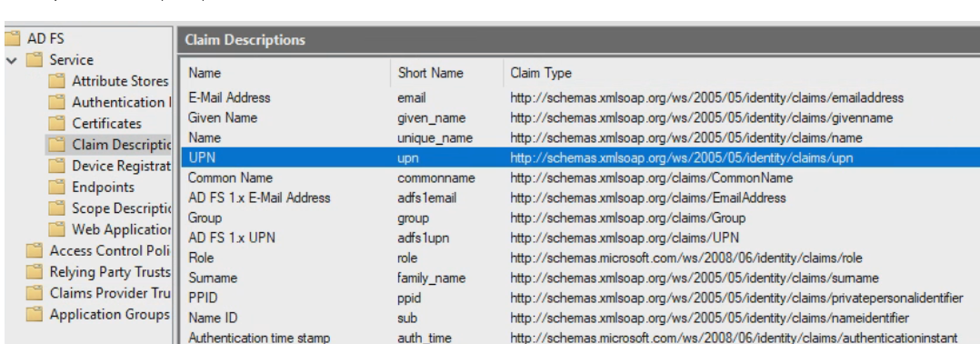Image resolution: width=980 pixels, height=344 pixels.
Task: Click the given_name short name cell
Action: point(431,117)
